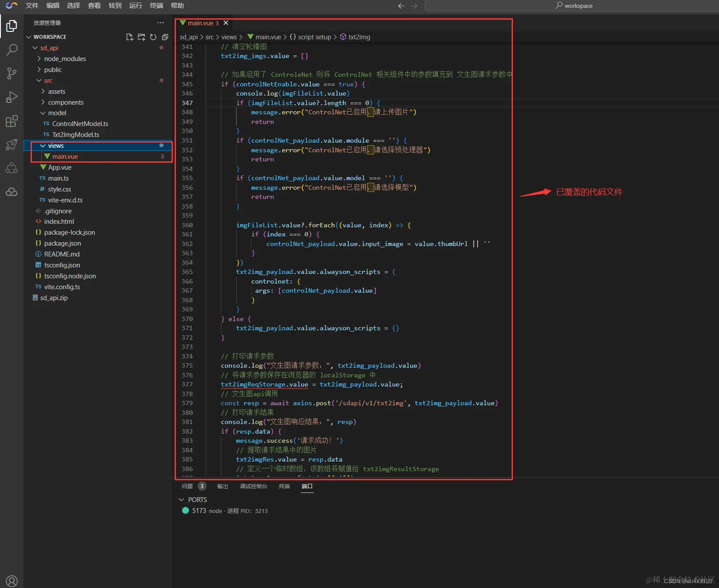Click the New File icon in explorer

130,37
